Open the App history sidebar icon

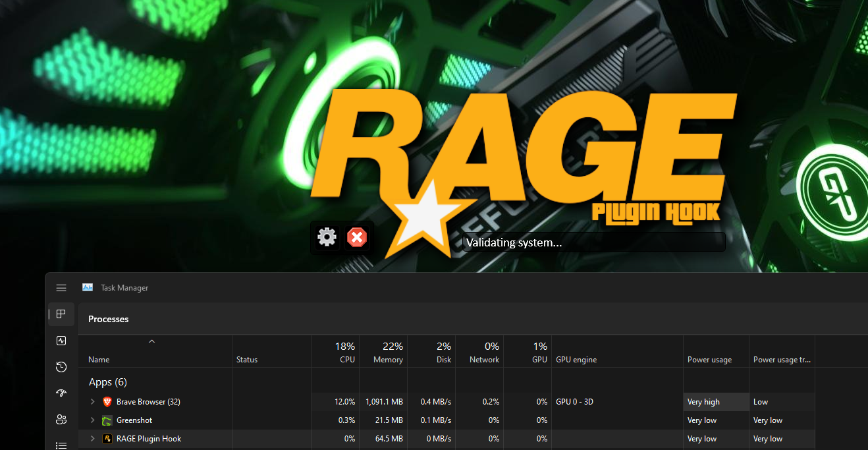pyautogui.click(x=61, y=367)
